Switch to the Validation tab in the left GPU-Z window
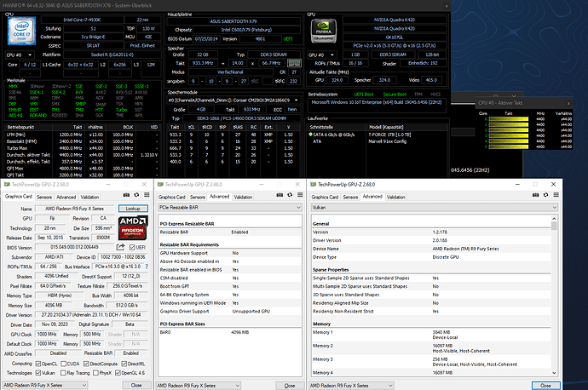 [90, 197]
